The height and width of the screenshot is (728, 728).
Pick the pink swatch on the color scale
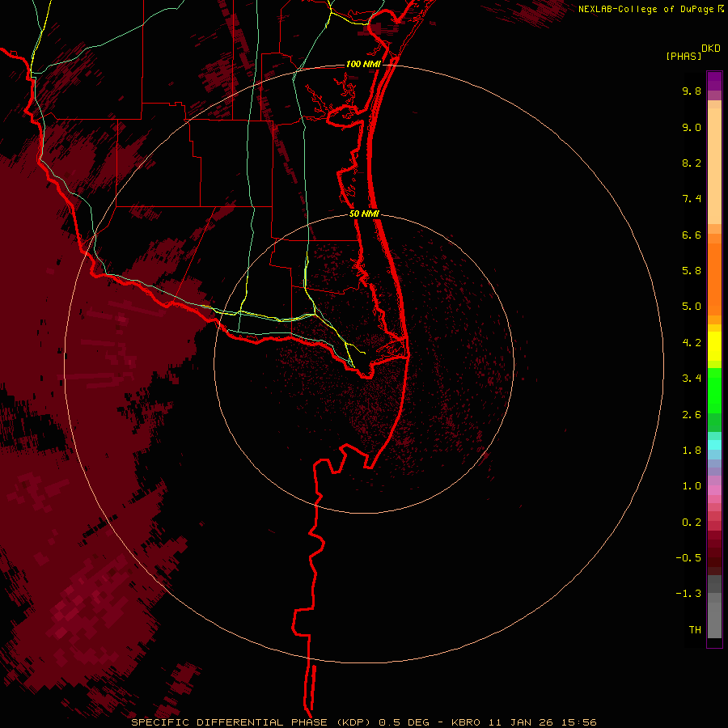714,490
